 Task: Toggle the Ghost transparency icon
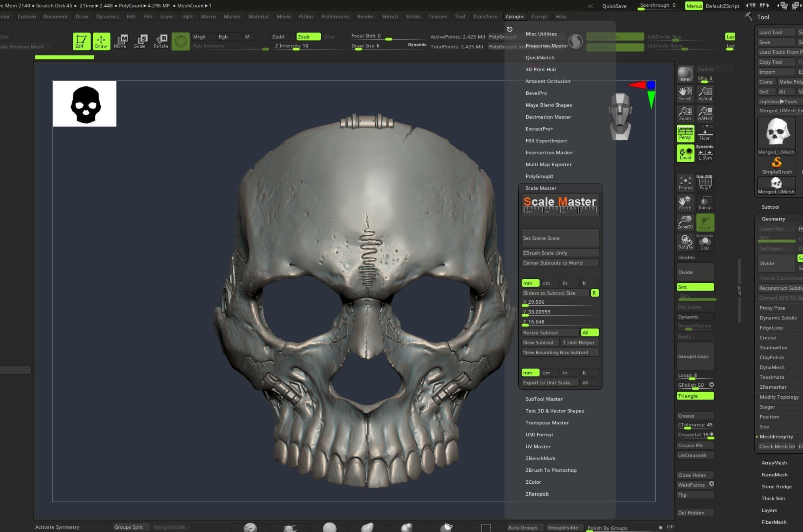[705, 222]
